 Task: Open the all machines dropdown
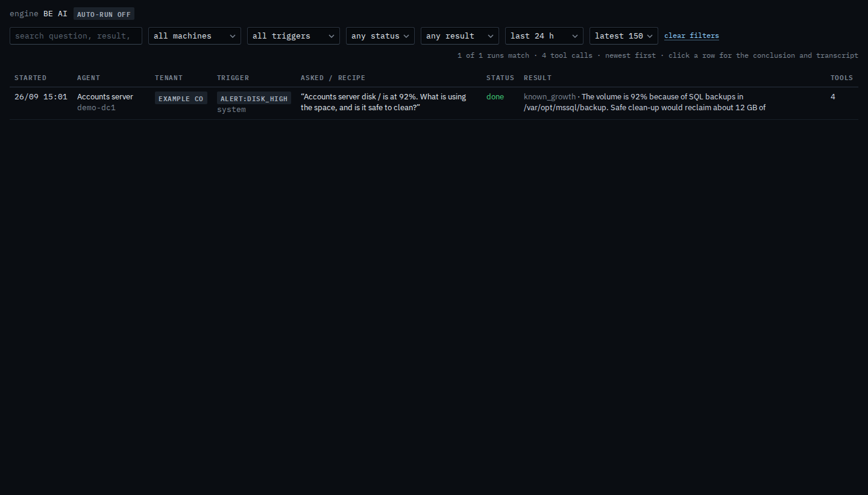click(x=195, y=36)
